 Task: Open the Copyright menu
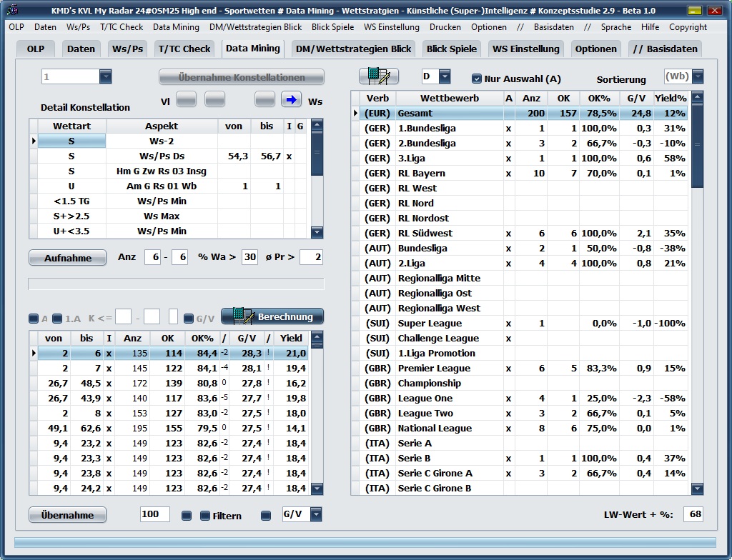688,27
